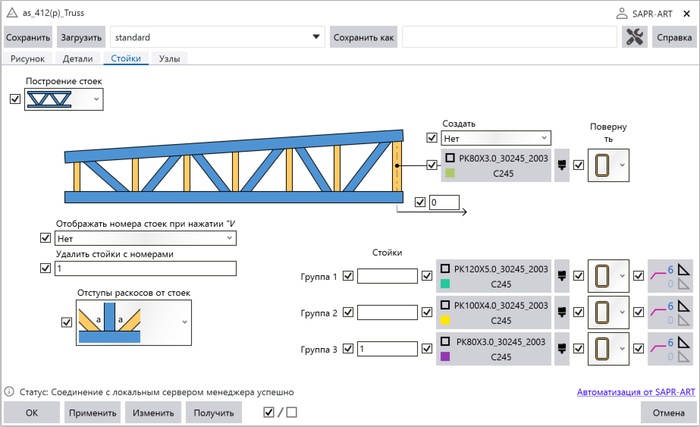The image size is (700, 427).
Task: Click the status info icon
Action: coord(9,391)
